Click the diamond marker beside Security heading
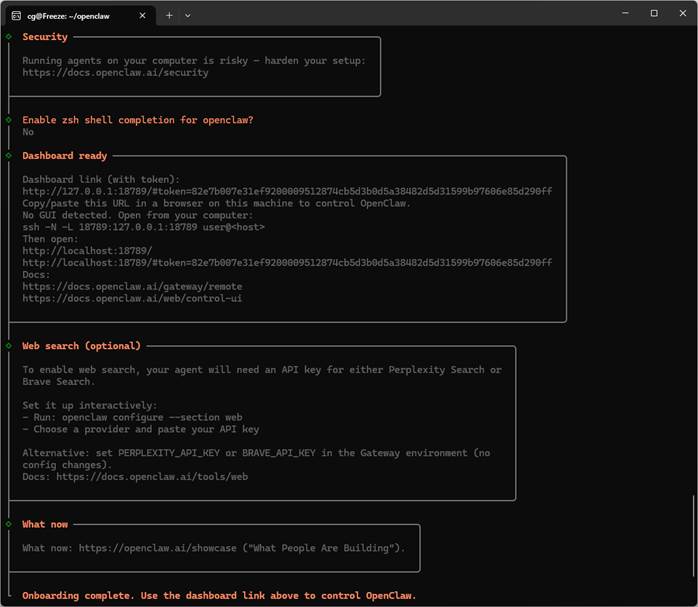This screenshot has height=607, width=698. coord(9,37)
